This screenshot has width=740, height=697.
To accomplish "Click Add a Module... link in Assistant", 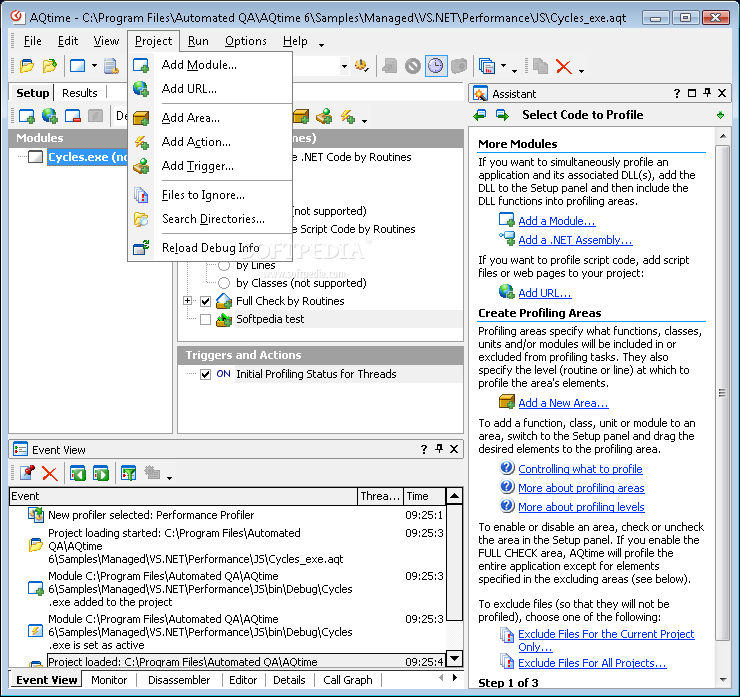I will click(557, 221).
